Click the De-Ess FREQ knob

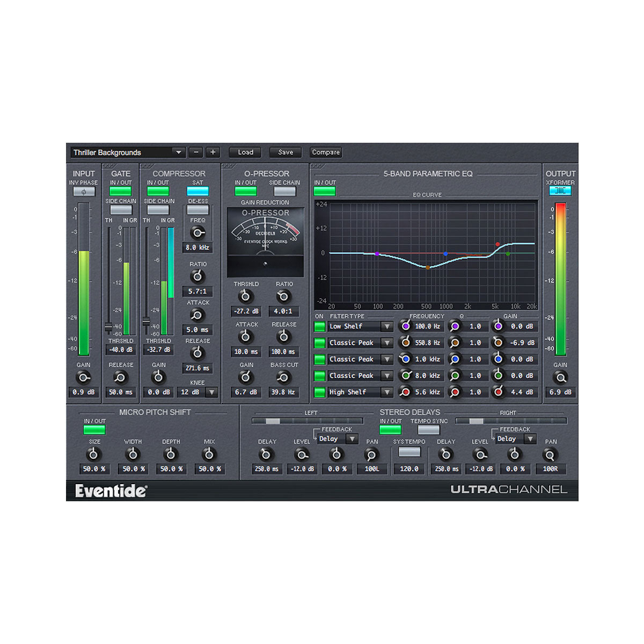point(197,231)
